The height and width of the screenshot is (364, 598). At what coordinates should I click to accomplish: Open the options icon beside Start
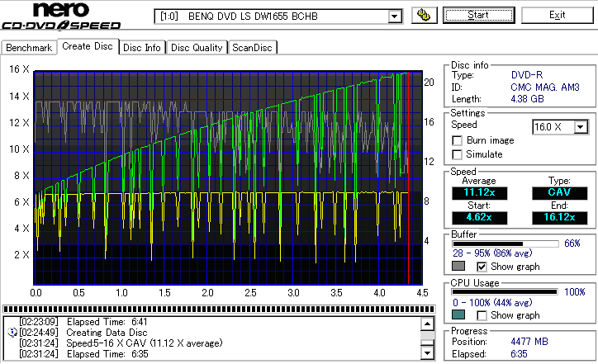point(424,15)
